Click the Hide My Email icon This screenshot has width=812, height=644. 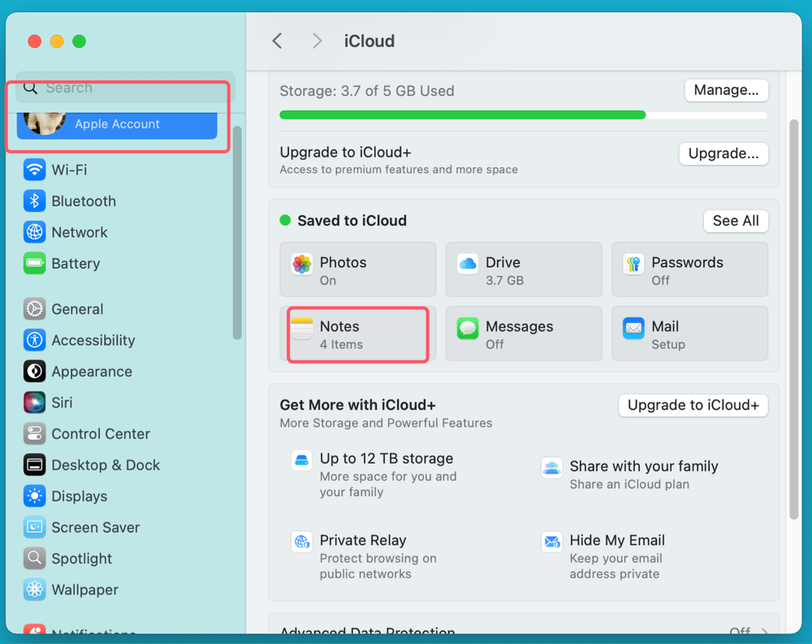pos(552,542)
